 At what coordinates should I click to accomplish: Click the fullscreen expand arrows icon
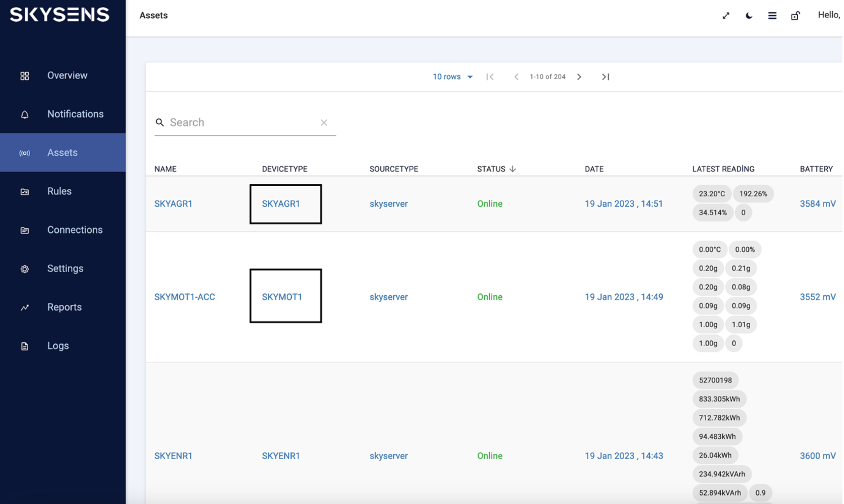pyautogui.click(x=726, y=16)
